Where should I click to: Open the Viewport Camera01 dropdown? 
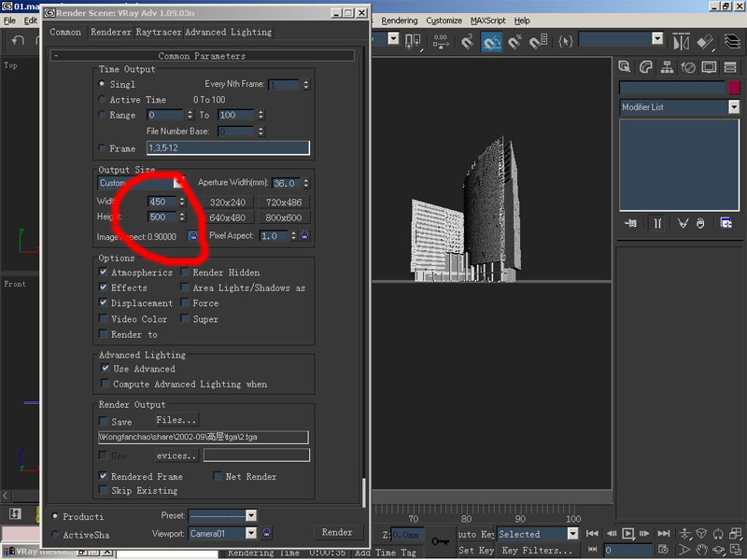point(250,534)
